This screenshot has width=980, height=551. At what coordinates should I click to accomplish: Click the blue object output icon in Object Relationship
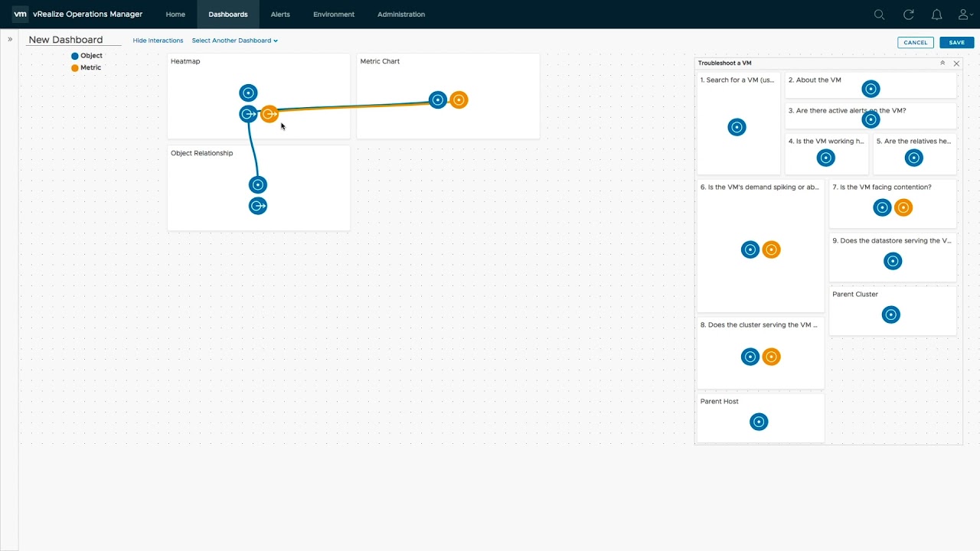(258, 206)
